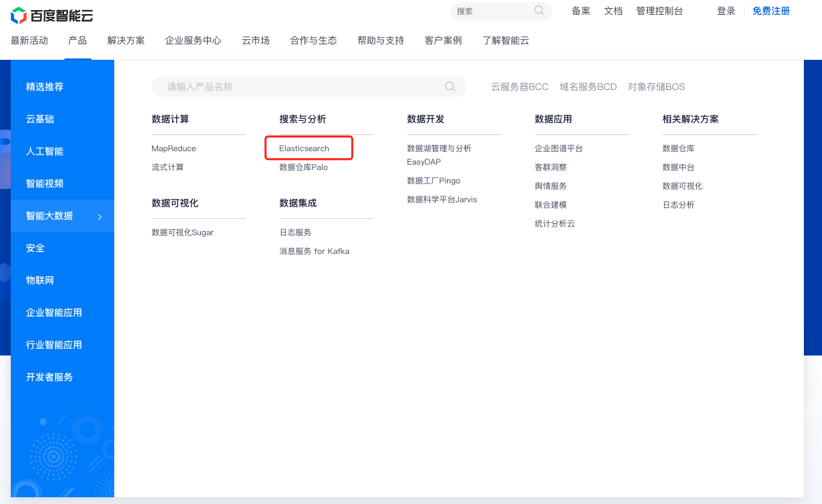This screenshot has width=822, height=504.
Task: Click the 对象存储BOS quick link
Action: click(x=656, y=87)
